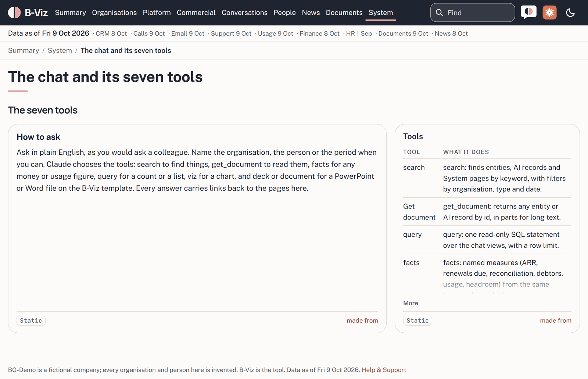588x379 pixels.
Task: Click Static badge in Tools card
Action: [x=417, y=321]
